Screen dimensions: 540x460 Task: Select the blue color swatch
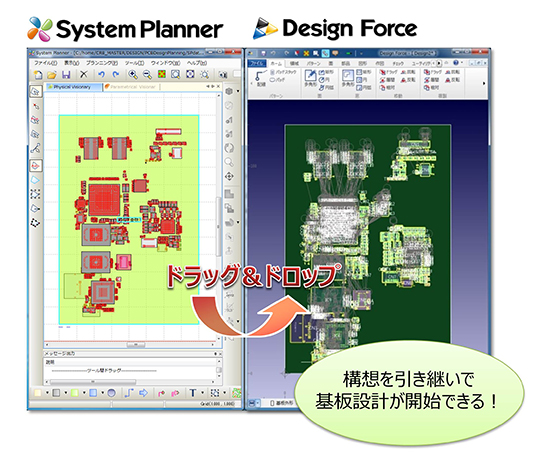click(93, 393)
